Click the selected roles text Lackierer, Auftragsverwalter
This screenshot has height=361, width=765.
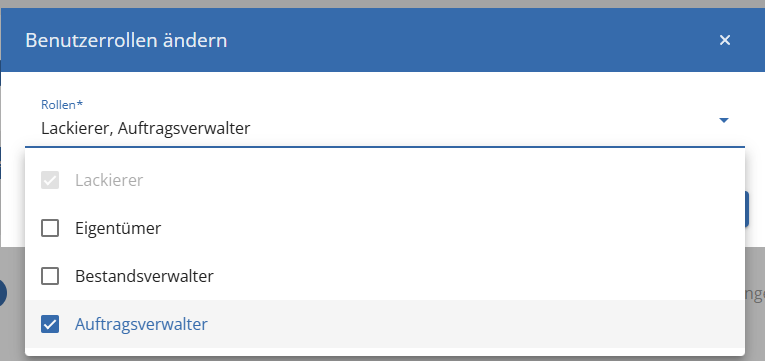[145, 128]
